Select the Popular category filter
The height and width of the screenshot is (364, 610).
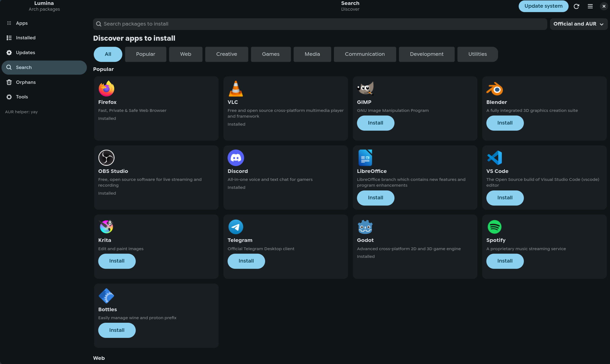pyautogui.click(x=146, y=54)
